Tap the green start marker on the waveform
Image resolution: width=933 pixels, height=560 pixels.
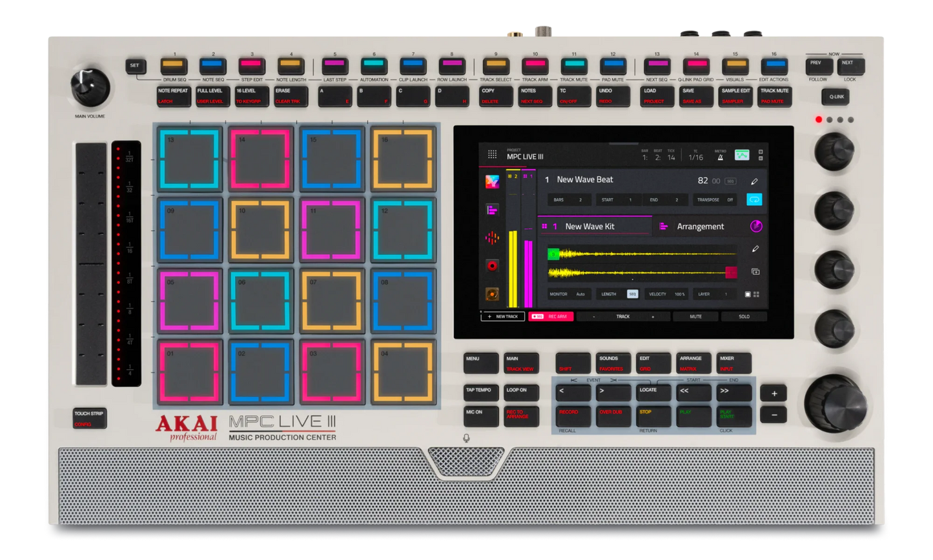pos(553,254)
